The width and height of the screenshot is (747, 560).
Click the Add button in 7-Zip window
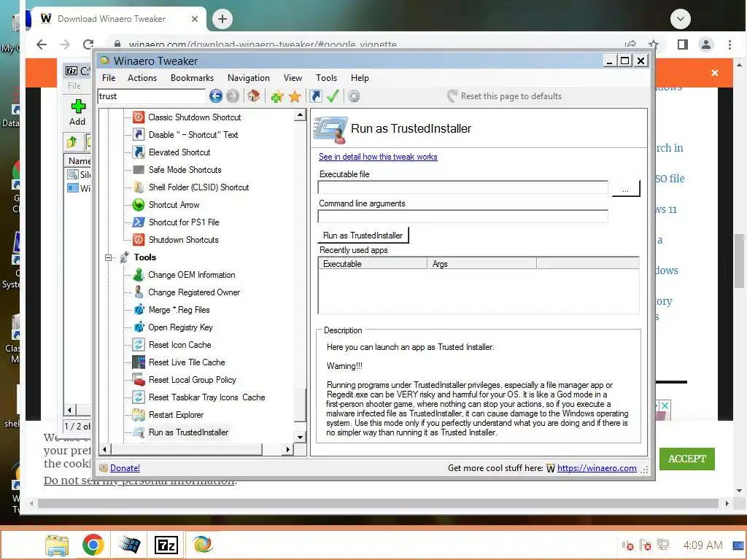pyautogui.click(x=77, y=112)
